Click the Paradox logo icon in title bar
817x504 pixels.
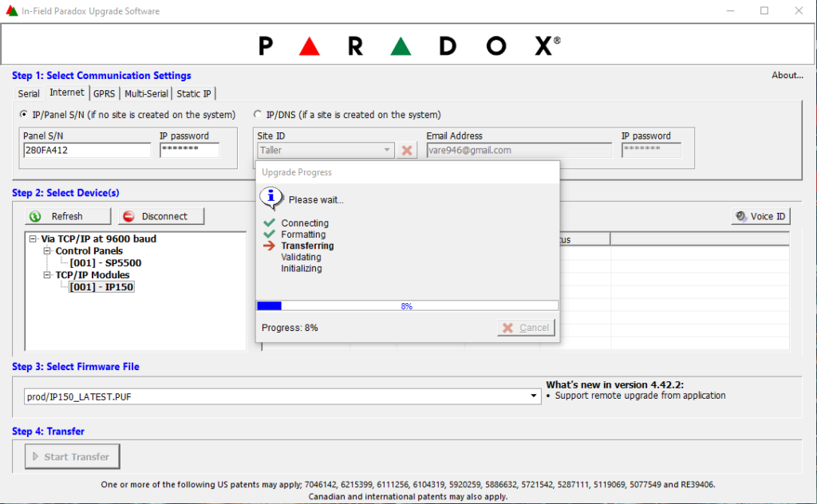pos(11,10)
